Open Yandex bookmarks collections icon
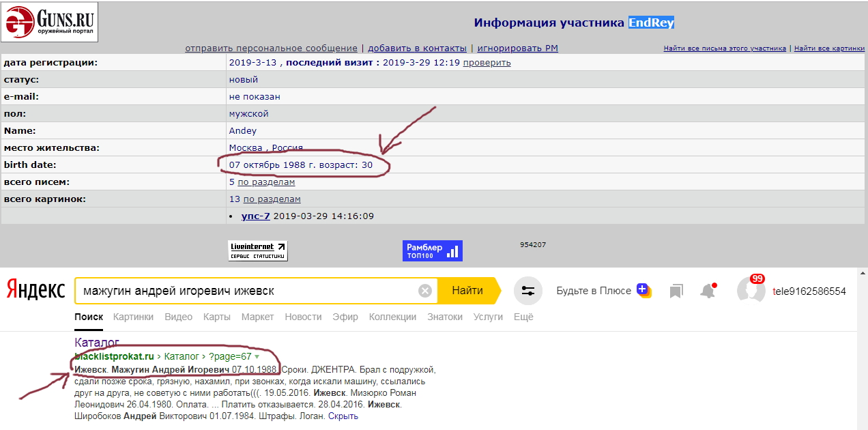This screenshot has height=430, width=868. click(x=676, y=291)
